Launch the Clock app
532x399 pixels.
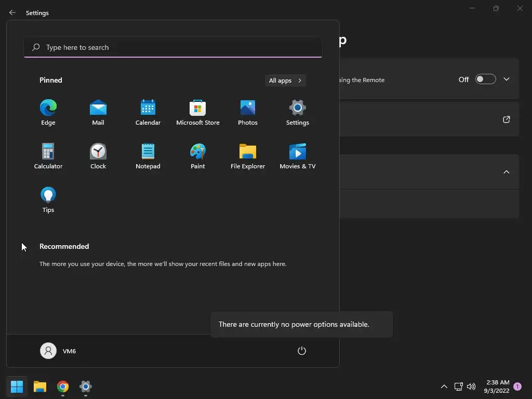click(98, 156)
